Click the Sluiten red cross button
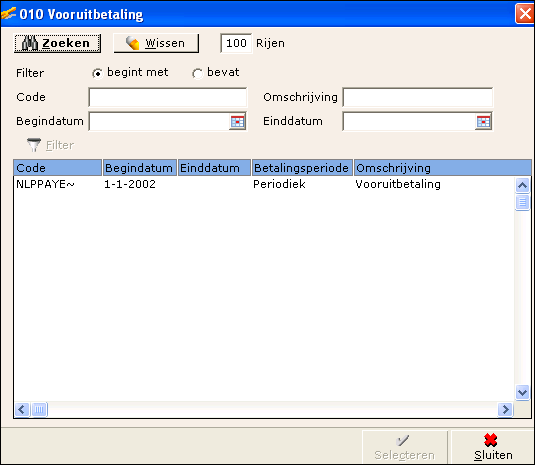 (492, 447)
